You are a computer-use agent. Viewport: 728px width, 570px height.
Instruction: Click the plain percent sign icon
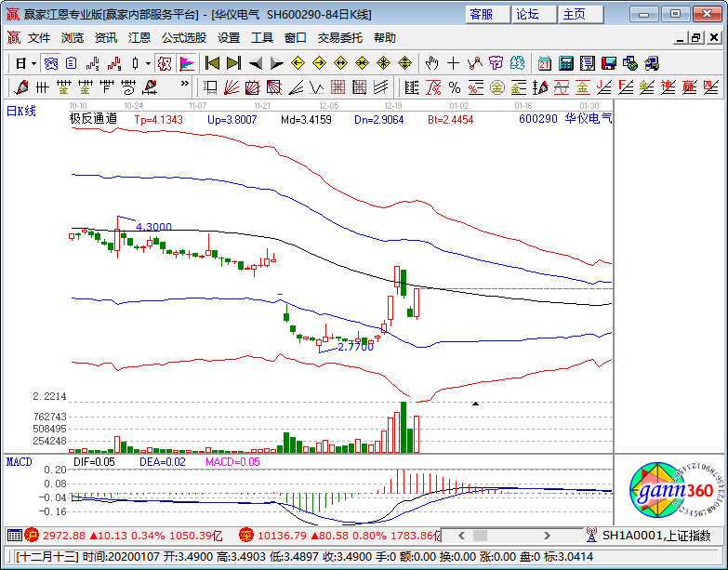coord(455,86)
